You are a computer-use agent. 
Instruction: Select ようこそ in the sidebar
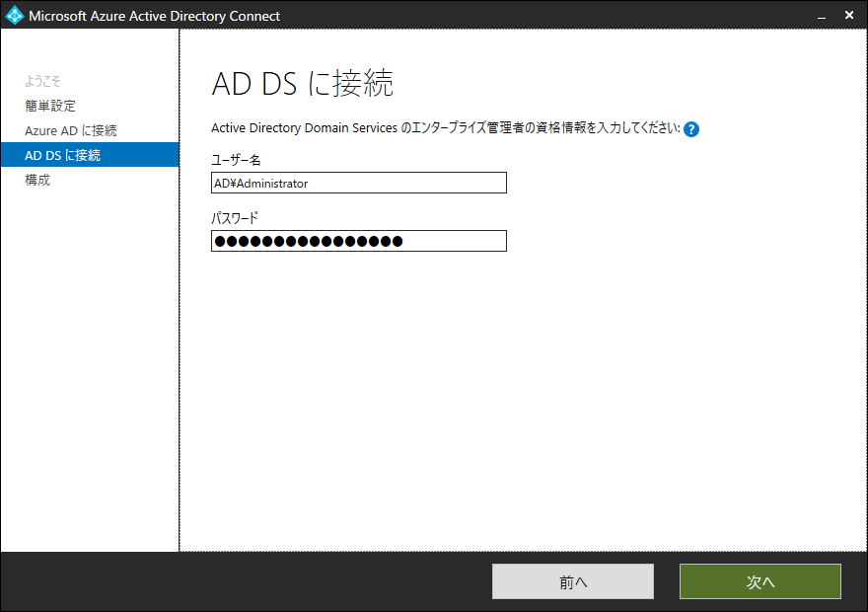42,81
